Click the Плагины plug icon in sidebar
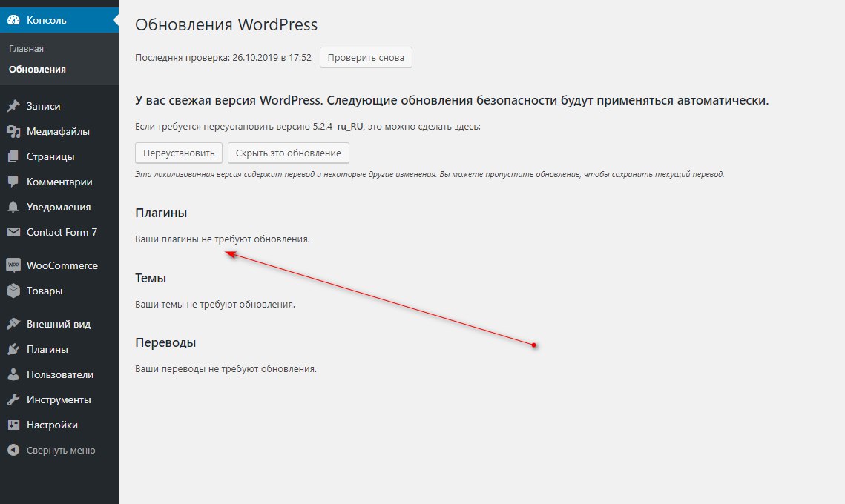 [x=13, y=349]
